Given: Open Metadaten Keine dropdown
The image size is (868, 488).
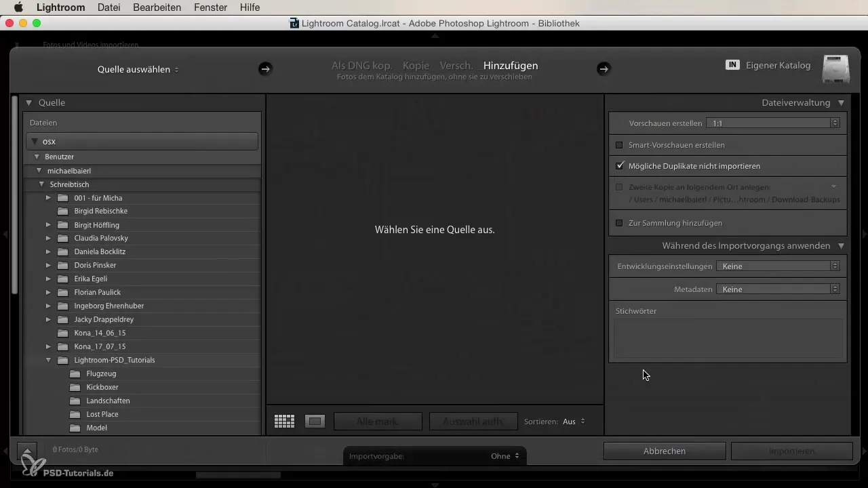Looking at the screenshot, I should (778, 289).
